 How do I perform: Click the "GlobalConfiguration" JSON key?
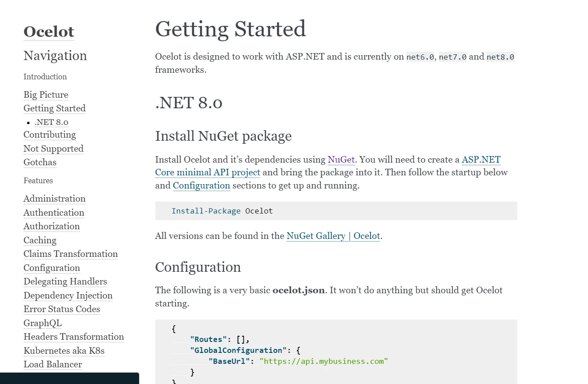[x=238, y=350]
